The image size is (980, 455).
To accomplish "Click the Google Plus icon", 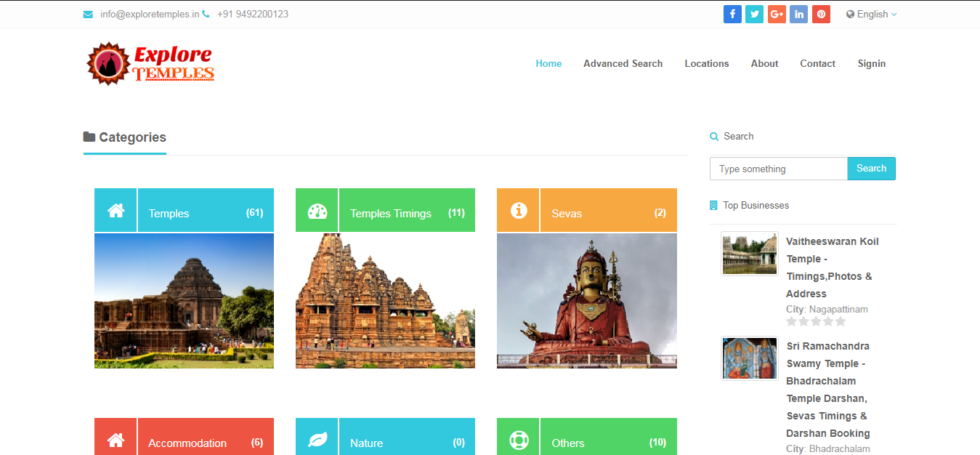I will 777,14.
